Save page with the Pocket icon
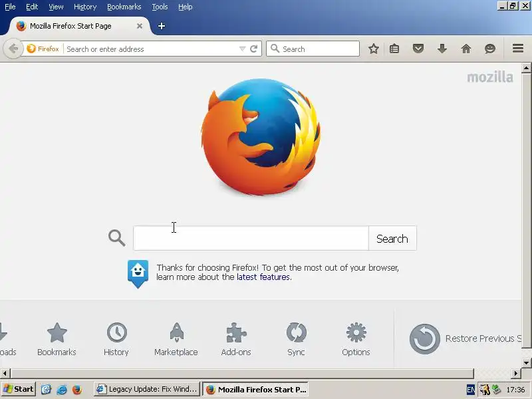 (x=418, y=49)
